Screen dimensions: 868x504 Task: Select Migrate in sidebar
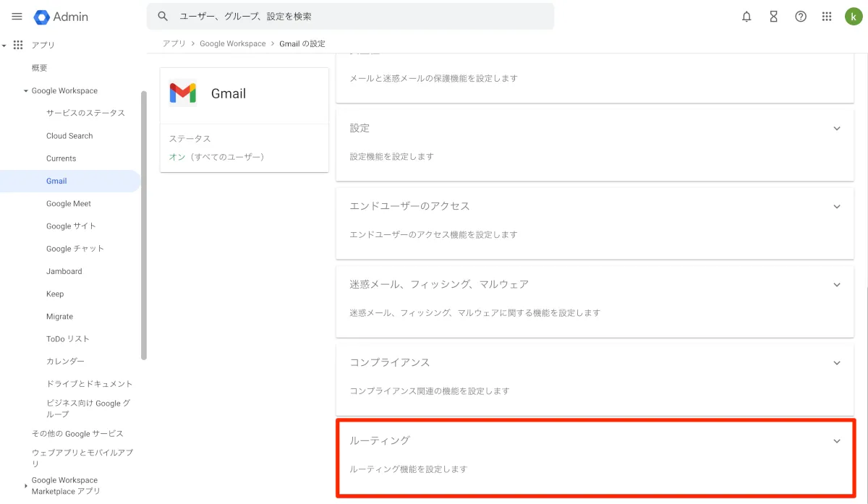tap(59, 317)
